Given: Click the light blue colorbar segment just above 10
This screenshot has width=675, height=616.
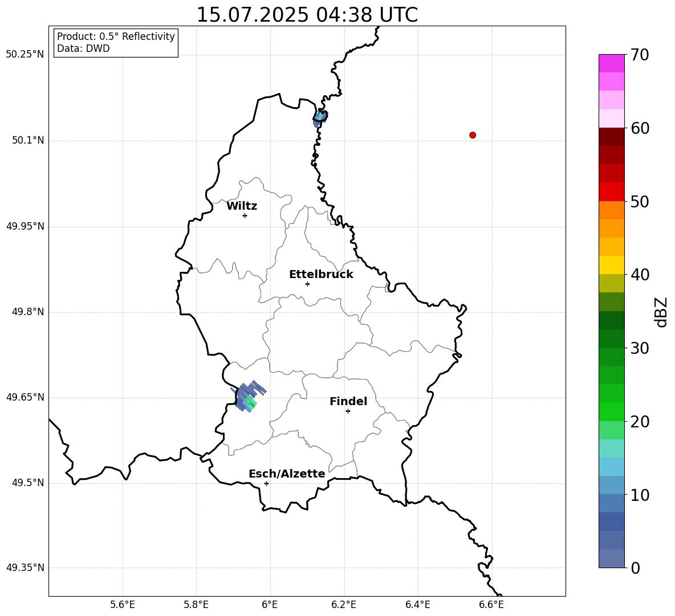Looking at the screenshot, I should tap(611, 485).
